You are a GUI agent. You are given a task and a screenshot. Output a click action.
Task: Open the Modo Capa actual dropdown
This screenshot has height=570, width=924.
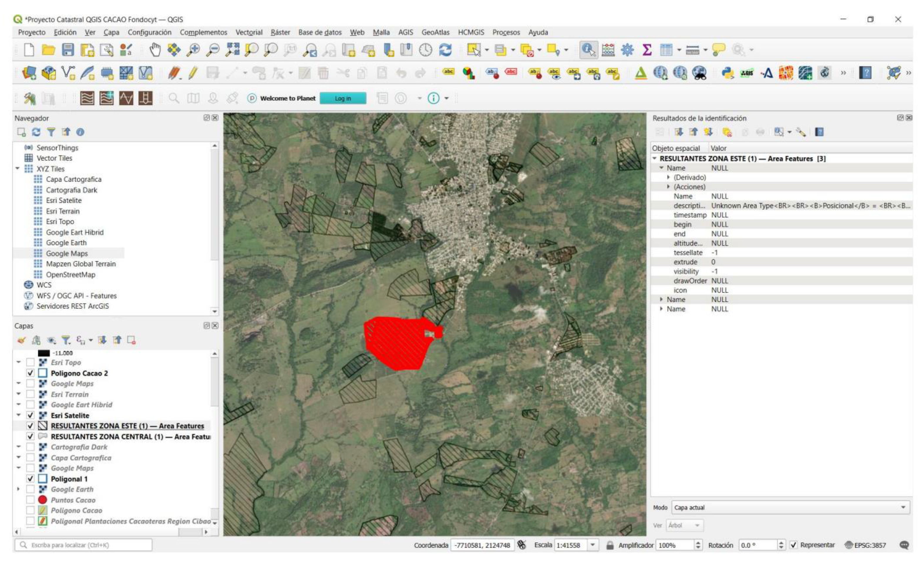(x=790, y=507)
